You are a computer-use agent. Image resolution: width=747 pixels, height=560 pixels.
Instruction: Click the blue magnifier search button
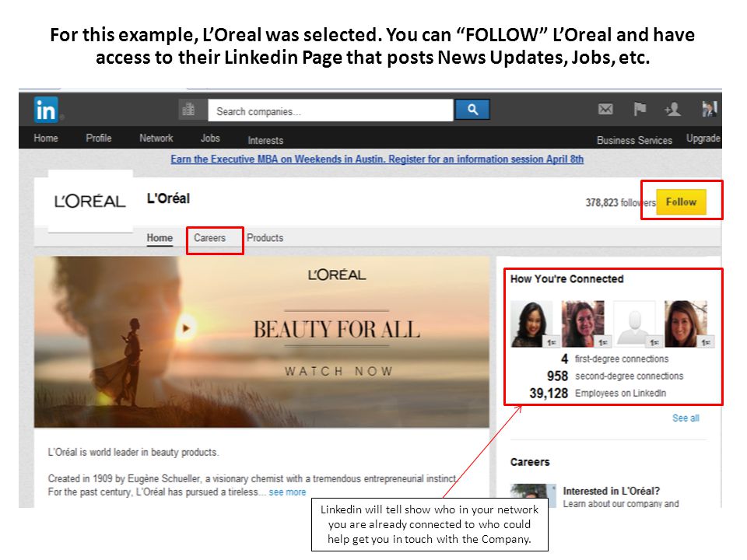pyautogui.click(x=472, y=110)
